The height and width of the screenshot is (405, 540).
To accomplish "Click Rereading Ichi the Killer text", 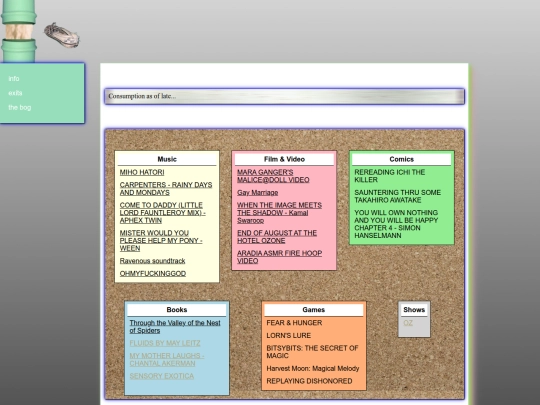I will 390,176.
